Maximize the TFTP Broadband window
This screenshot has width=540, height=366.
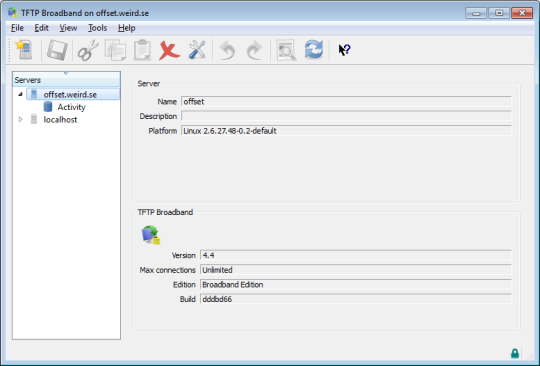point(499,13)
